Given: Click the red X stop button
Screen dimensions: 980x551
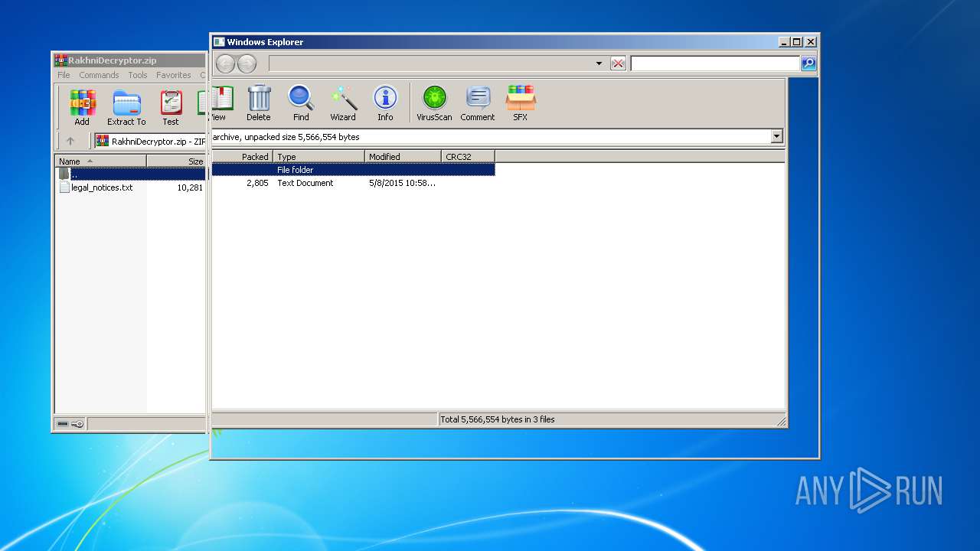Looking at the screenshot, I should pyautogui.click(x=618, y=64).
